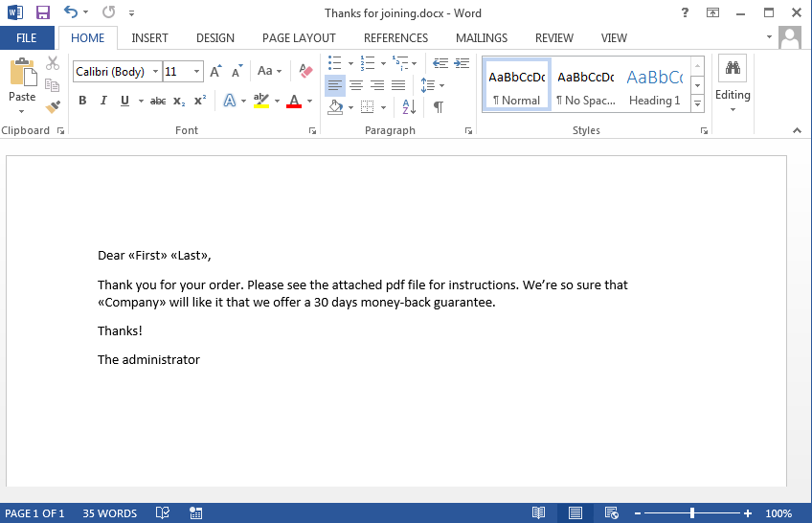812x523 pixels.
Task: Sort text with the A-Z icon
Action: pos(409,107)
